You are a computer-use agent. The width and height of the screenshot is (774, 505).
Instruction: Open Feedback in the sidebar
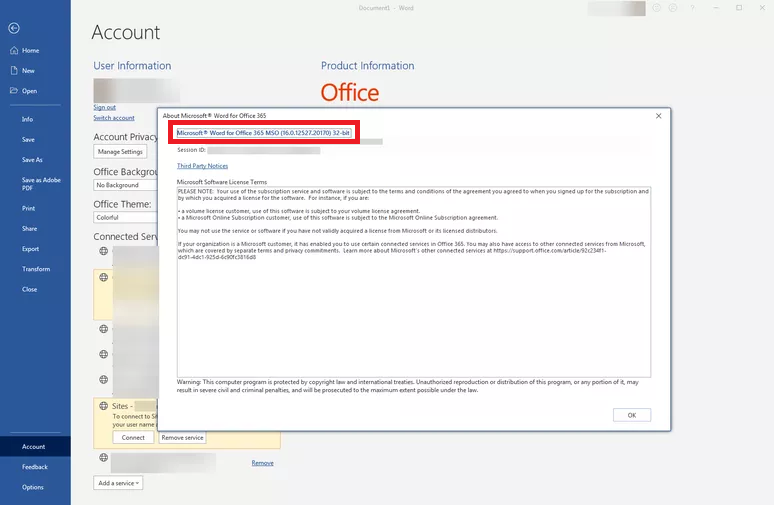tap(35, 467)
